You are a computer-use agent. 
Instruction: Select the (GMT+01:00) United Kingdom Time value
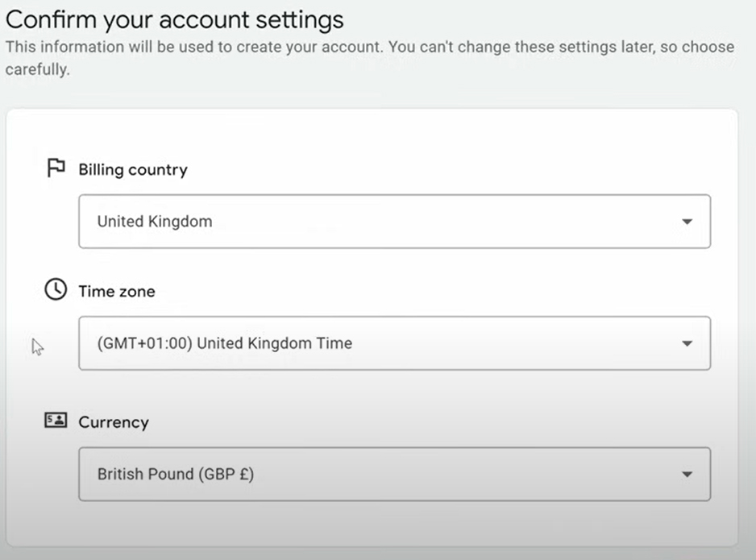pos(225,343)
